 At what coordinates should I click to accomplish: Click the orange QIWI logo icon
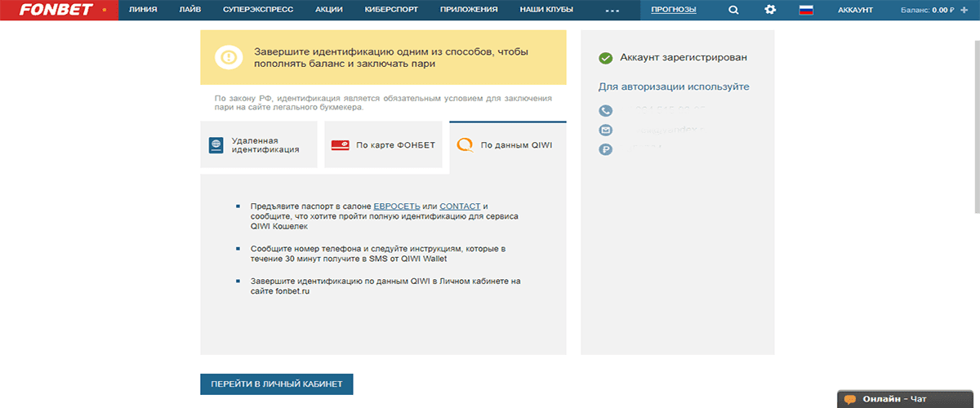click(x=465, y=145)
